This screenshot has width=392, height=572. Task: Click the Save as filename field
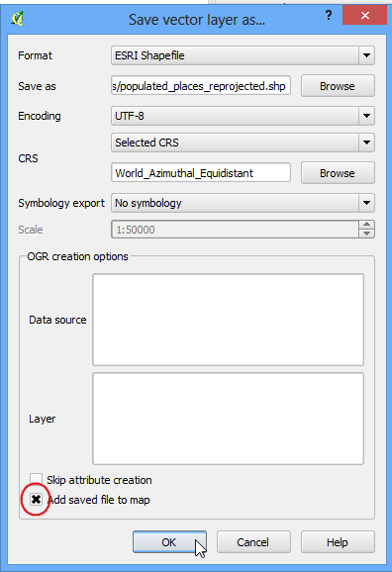coord(201,86)
